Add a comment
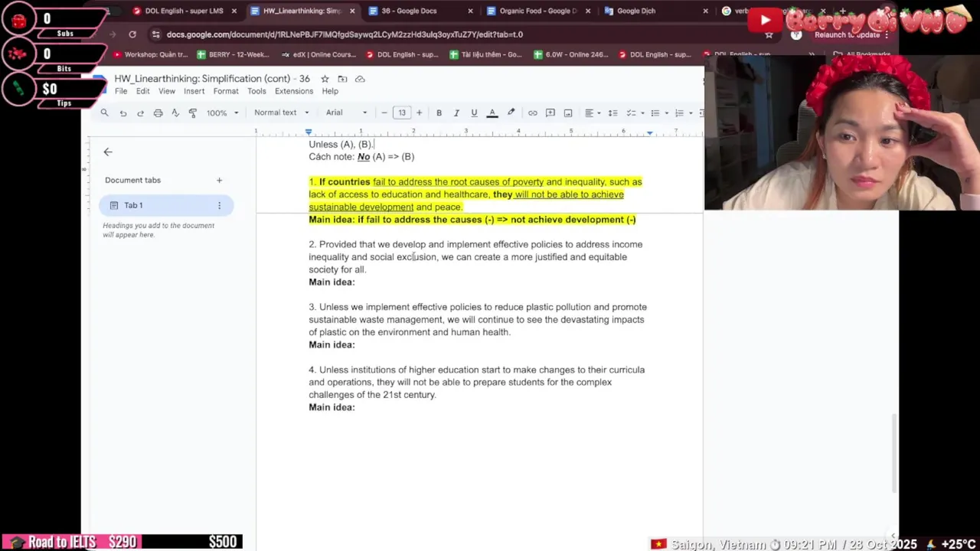 point(550,113)
